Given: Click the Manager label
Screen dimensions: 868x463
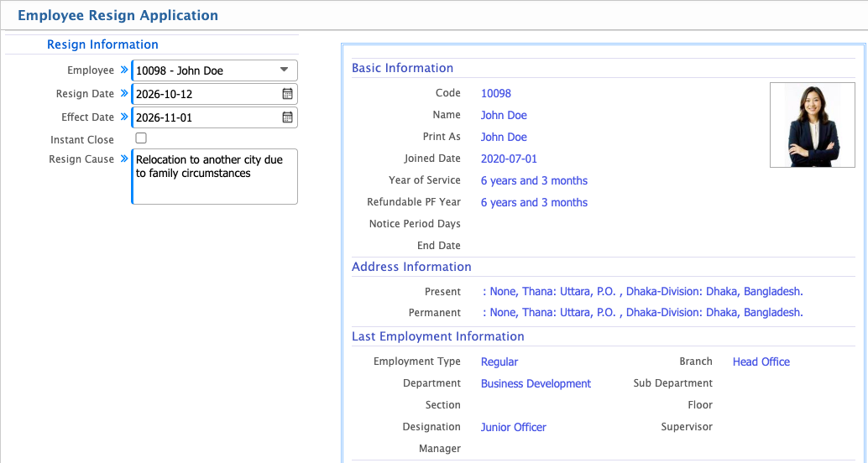Looking at the screenshot, I should [440, 449].
